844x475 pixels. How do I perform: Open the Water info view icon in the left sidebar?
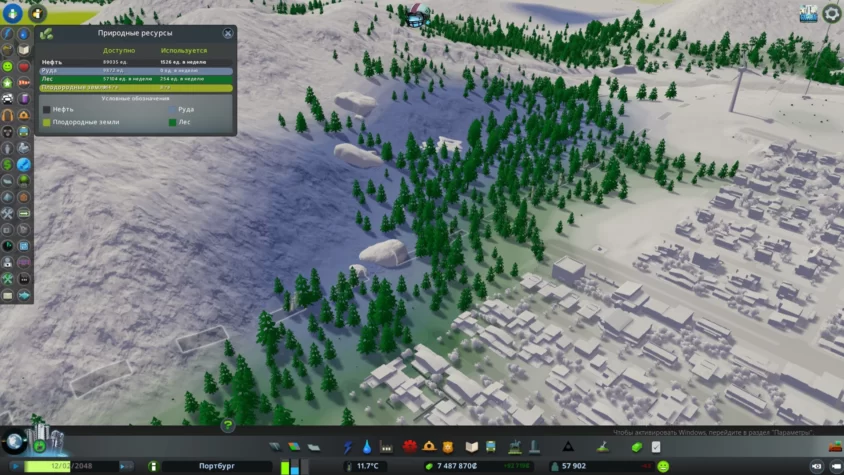[24, 33]
